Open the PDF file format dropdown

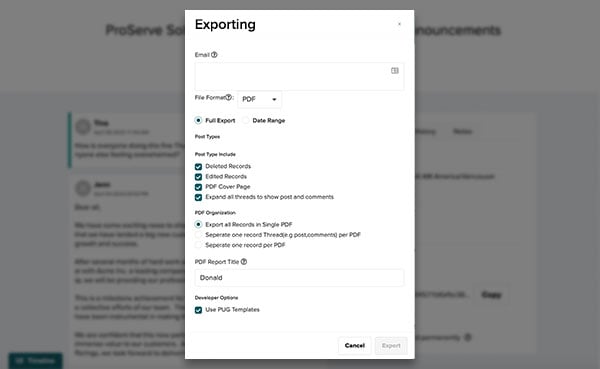259,100
